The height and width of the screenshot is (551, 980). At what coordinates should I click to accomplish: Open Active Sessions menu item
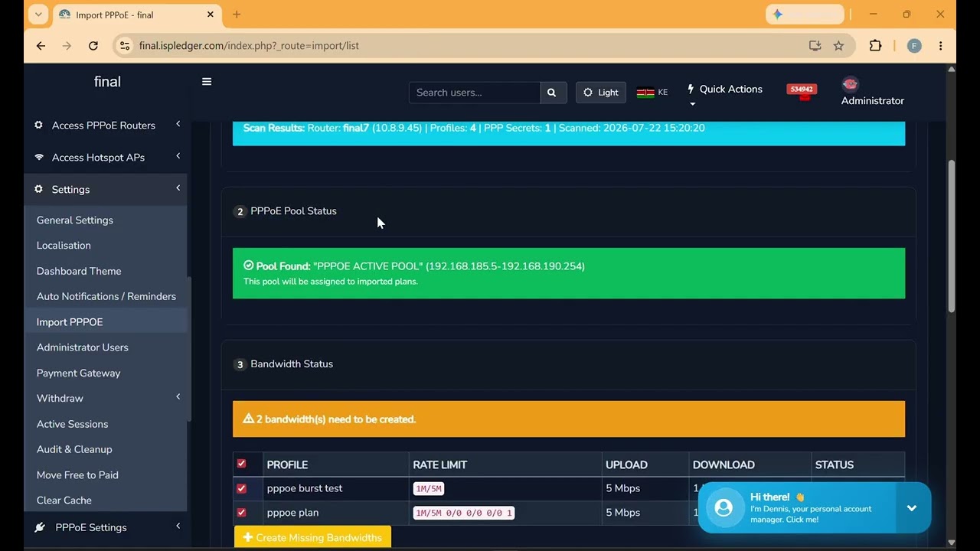(x=73, y=424)
